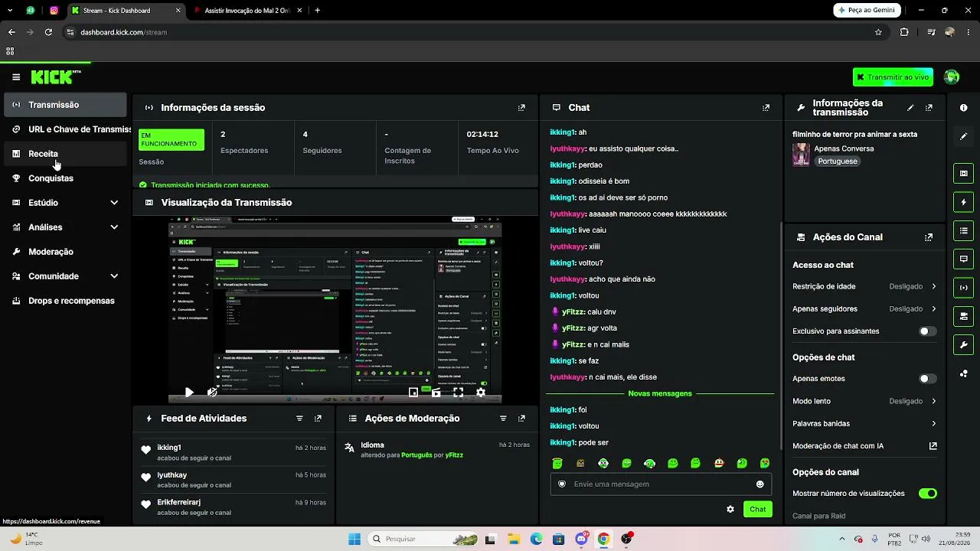Pop out the Ações de Moderação panel
The height and width of the screenshot is (551, 980).
tap(521, 419)
